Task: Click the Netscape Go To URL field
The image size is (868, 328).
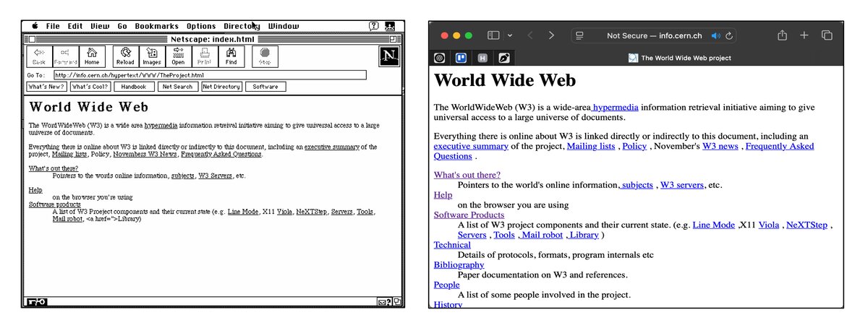Action: 210,75
